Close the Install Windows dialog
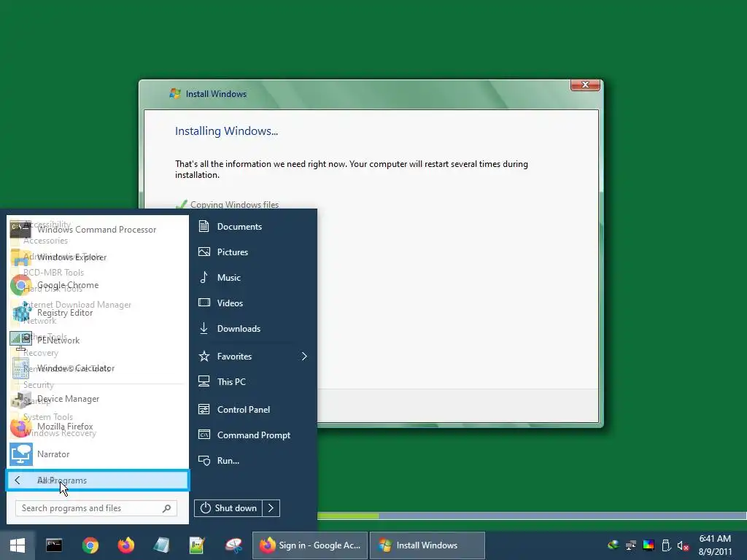Viewport: 747px width, 560px height. (x=586, y=85)
